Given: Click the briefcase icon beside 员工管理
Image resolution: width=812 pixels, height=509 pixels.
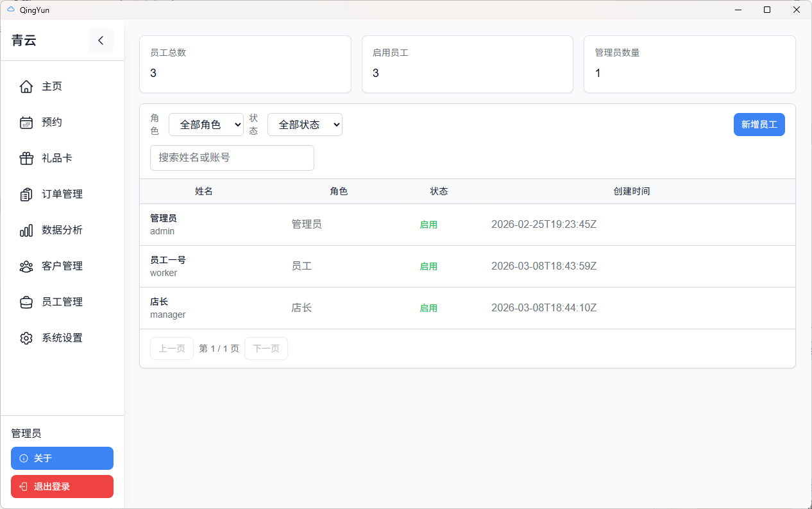Looking at the screenshot, I should click(26, 302).
